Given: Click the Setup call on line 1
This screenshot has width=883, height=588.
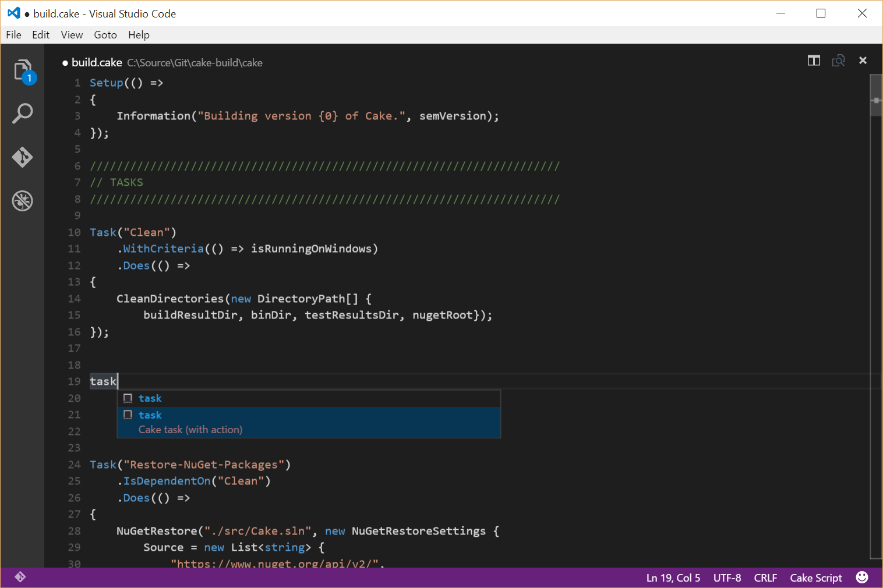Looking at the screenshot, I should coord(107,83).
